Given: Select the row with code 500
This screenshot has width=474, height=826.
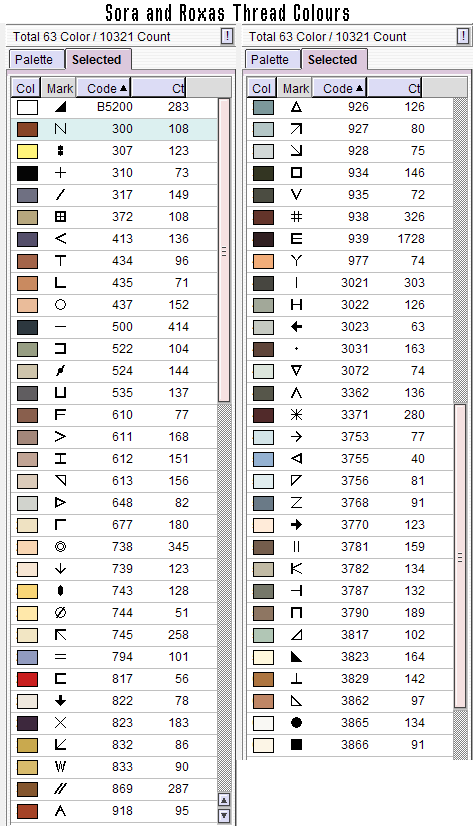Looking at the screenshot, I should pyautogui.click(x=114, y=327).
